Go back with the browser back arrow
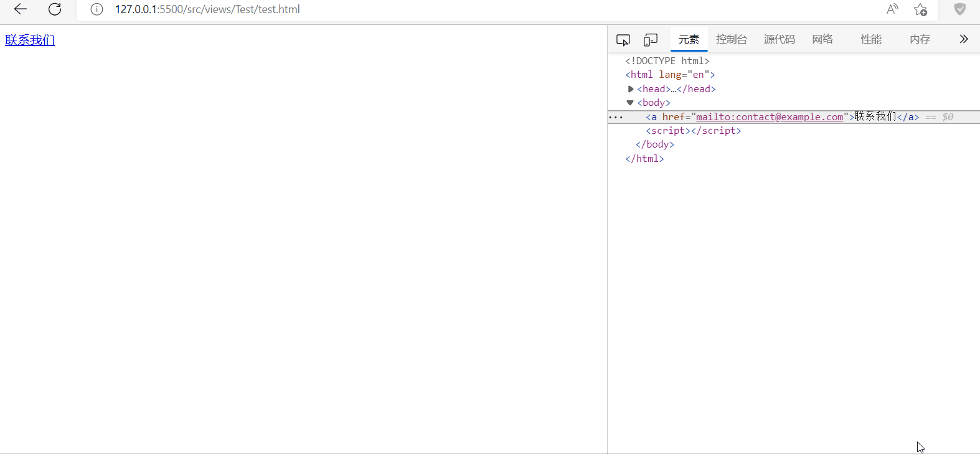 pos(21,9)
